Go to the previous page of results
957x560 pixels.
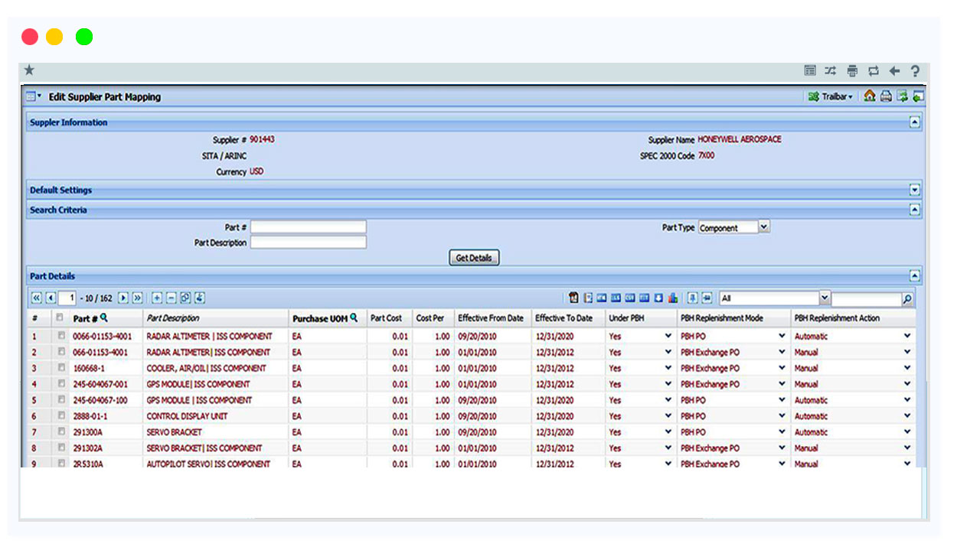tap(51, 298)
